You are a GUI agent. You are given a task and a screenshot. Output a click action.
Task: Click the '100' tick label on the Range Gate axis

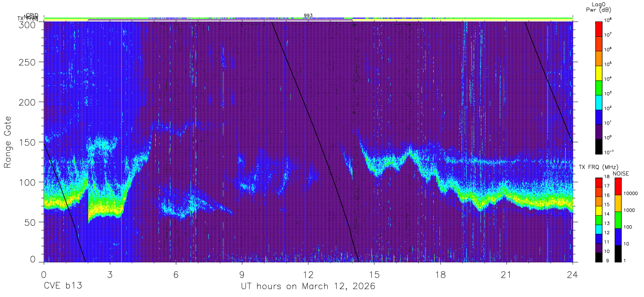coord(28,182)
